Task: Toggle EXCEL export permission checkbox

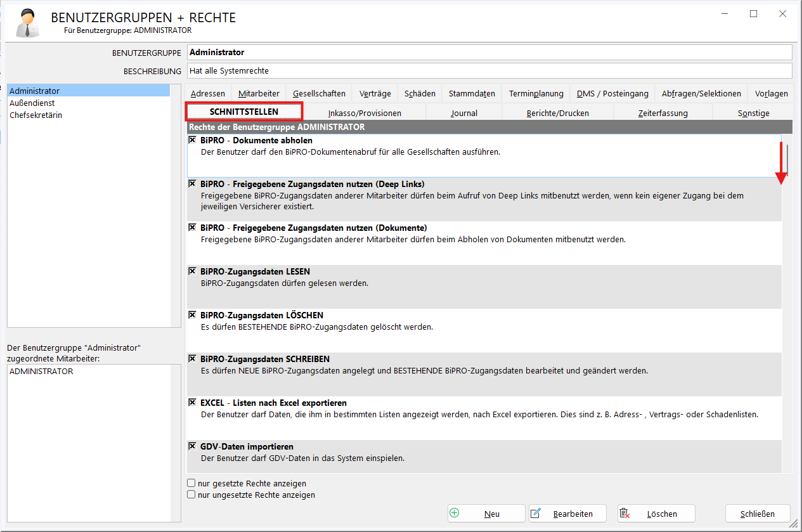Action: (x=192, y=403)
